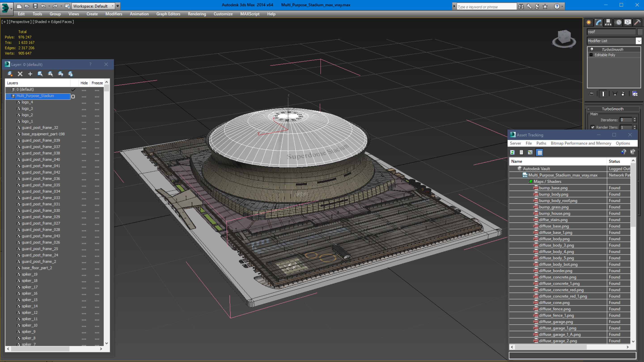Open the Modifiers menu
This screenshot has width=644, height=362.
[x=114, y=14]
